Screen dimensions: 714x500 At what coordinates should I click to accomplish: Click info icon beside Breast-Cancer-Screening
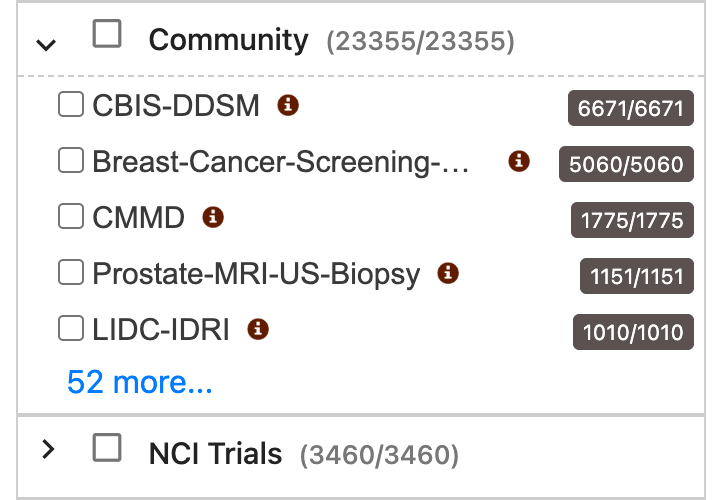[x=519, y=161]
